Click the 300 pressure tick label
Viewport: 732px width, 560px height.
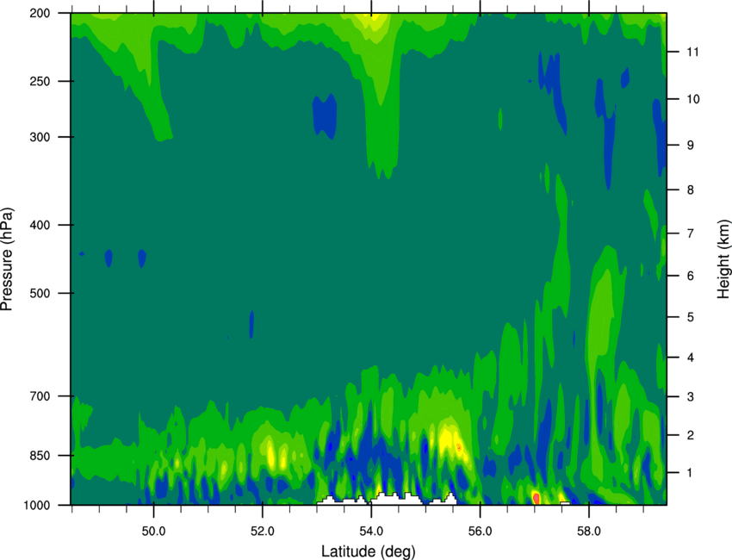click(40, 137)
